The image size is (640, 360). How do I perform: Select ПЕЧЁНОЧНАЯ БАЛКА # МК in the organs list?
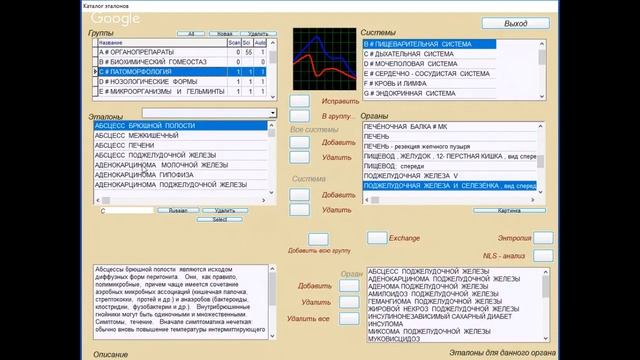coord(449,127)
